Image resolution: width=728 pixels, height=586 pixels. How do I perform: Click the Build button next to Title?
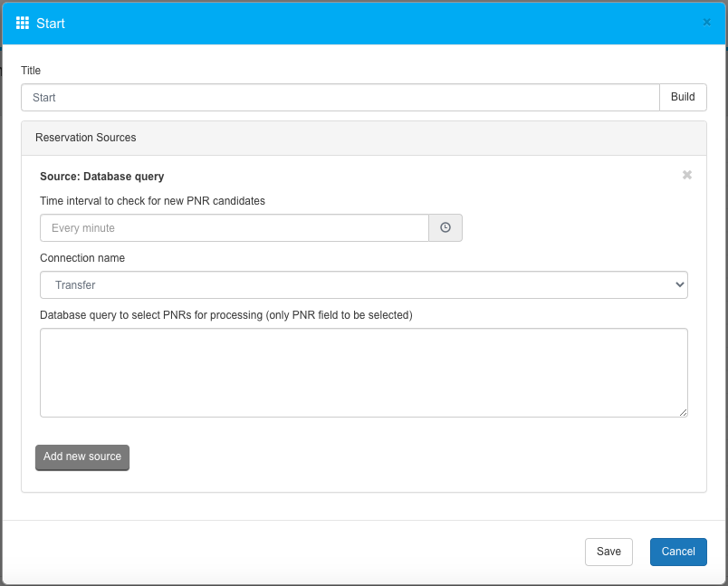point(683,98)
